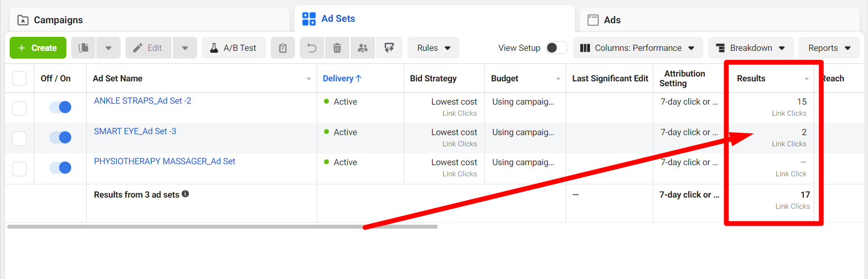Image resolution: width=868 pixels, height=279 pixels.
Task: Click info icon beside Results from 3 ad sets
Action: click(x=186, y=194)
